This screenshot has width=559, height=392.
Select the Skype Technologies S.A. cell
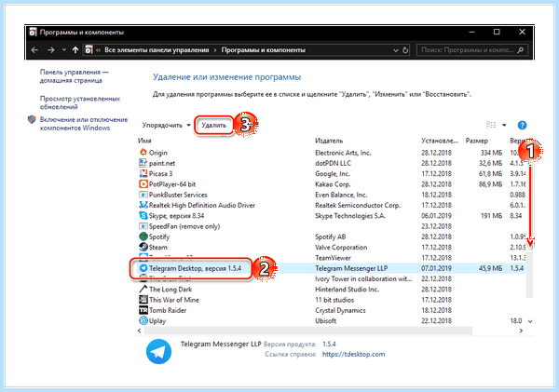350,216
